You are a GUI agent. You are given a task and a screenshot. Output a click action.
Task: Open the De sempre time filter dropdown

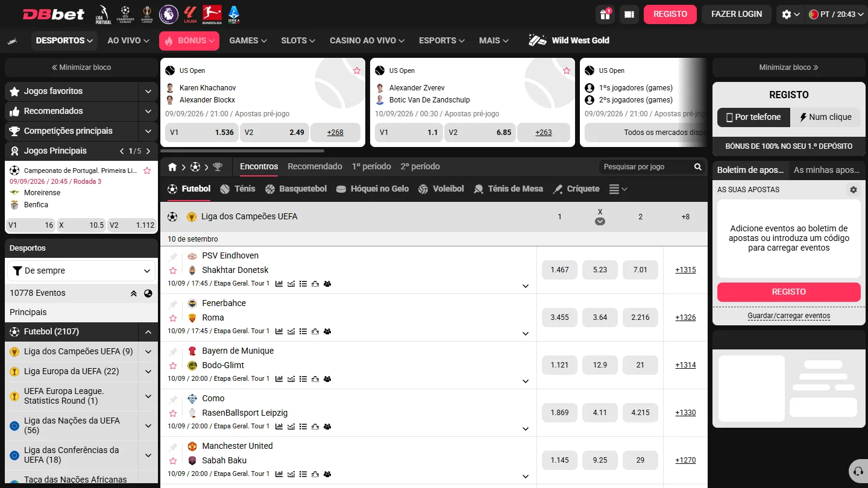pos(82,271)
